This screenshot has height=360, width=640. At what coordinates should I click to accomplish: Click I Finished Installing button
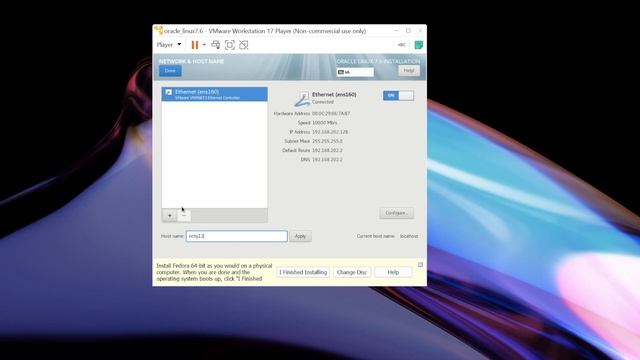(x=303, y=272)
